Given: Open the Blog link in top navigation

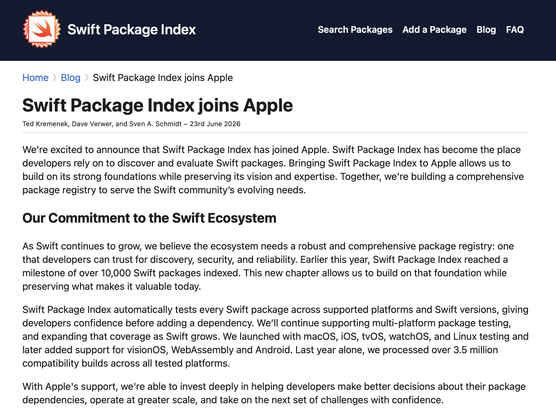Looking at the screenshot, I should click(486, 30).
